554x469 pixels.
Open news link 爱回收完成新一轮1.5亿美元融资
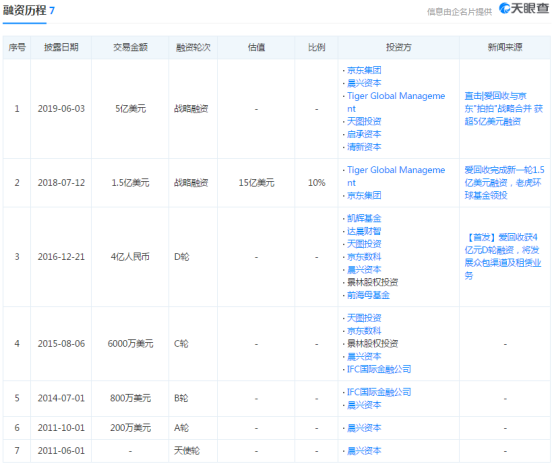pyautogui.click(x=504, y=183)
